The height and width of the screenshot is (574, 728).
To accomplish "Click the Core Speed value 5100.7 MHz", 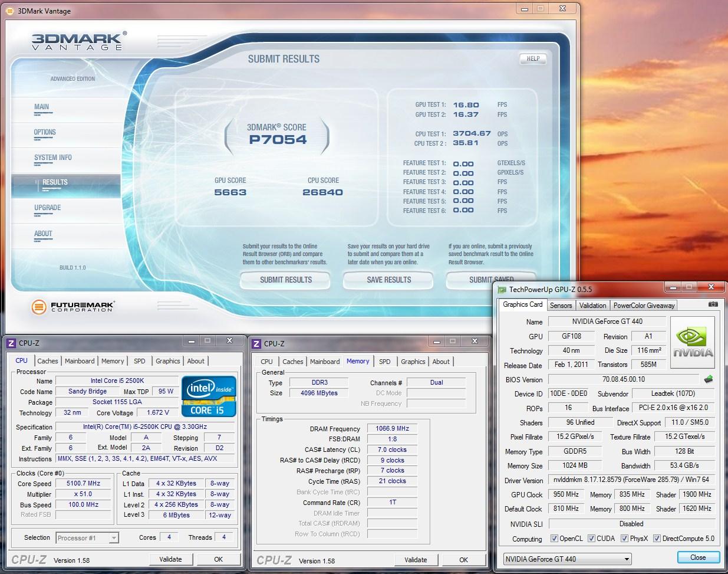I will click(84, 483).
